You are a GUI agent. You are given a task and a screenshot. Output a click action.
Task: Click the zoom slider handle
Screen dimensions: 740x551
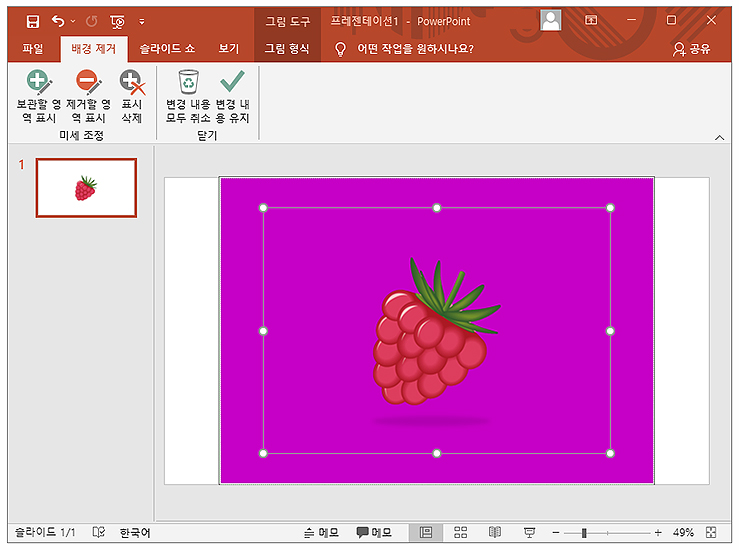coord(584,533)
